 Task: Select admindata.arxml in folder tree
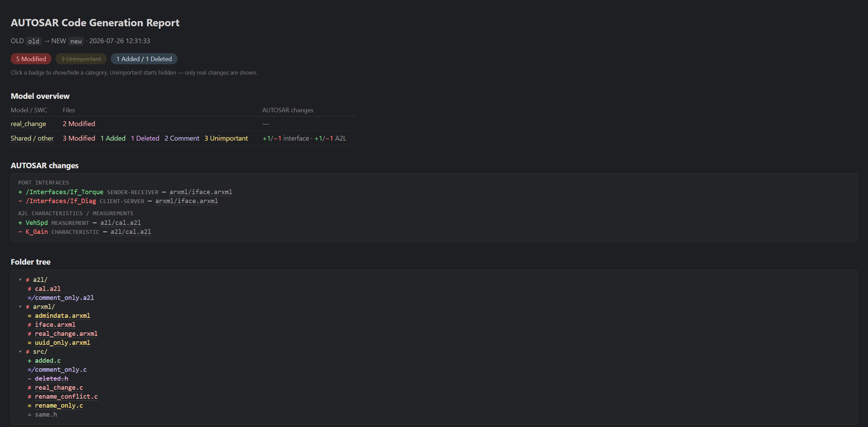click(62, 315)
